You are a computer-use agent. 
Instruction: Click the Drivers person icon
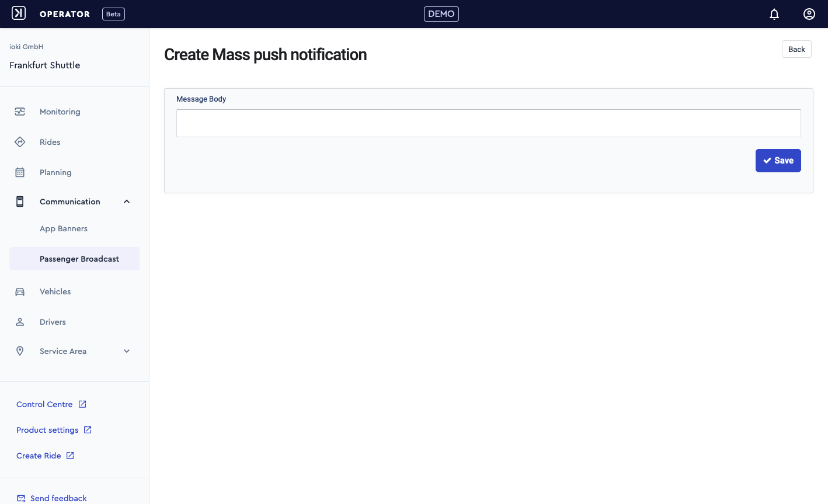coord(20,322)
